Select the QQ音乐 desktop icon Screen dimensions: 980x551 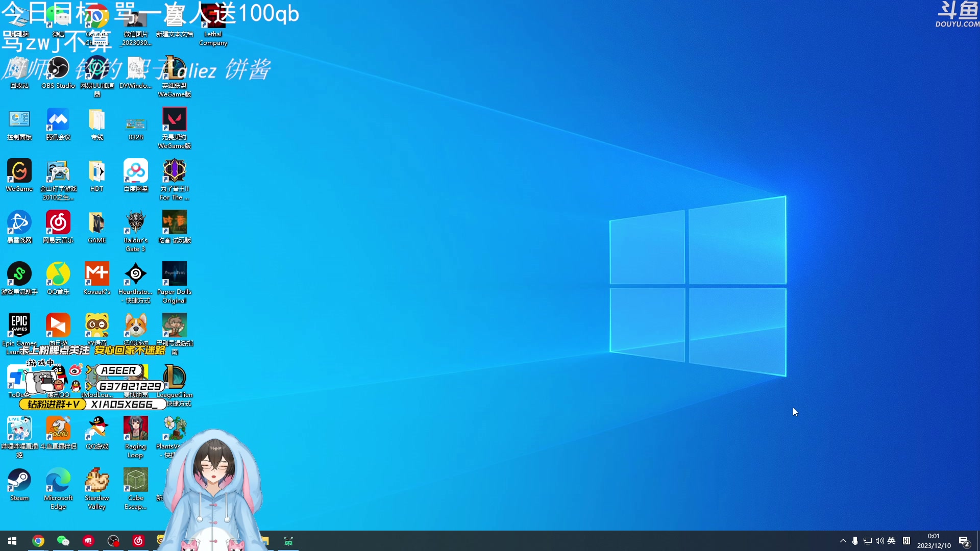58,279
